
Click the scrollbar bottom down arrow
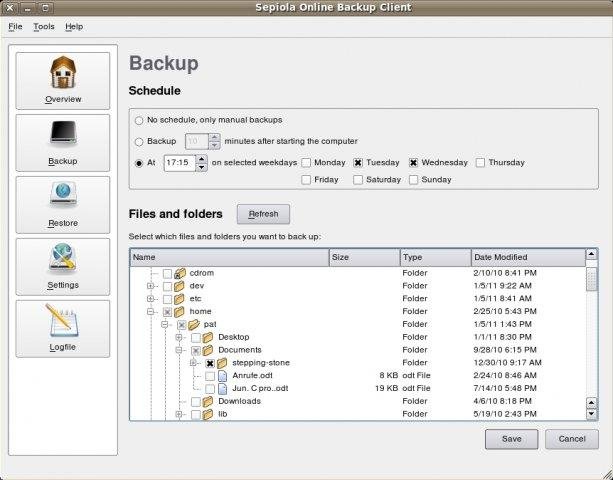(x=592, y=414)
